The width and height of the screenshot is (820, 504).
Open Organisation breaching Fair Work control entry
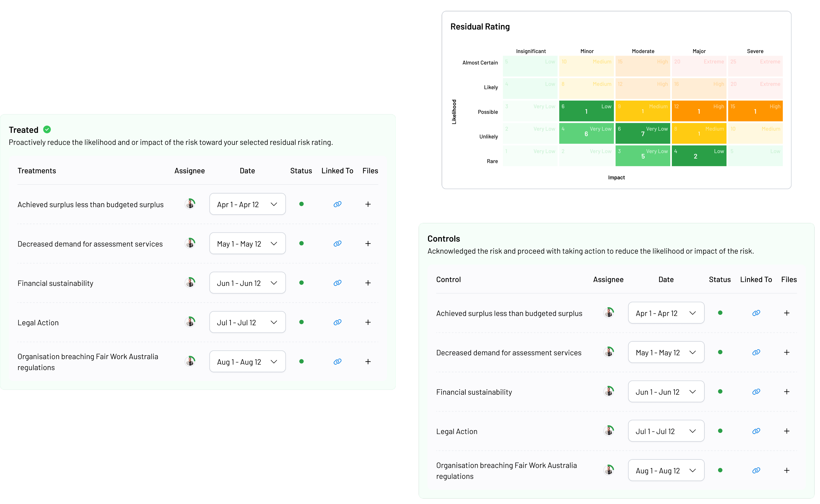pyautogui.click(x=506, y=470)
